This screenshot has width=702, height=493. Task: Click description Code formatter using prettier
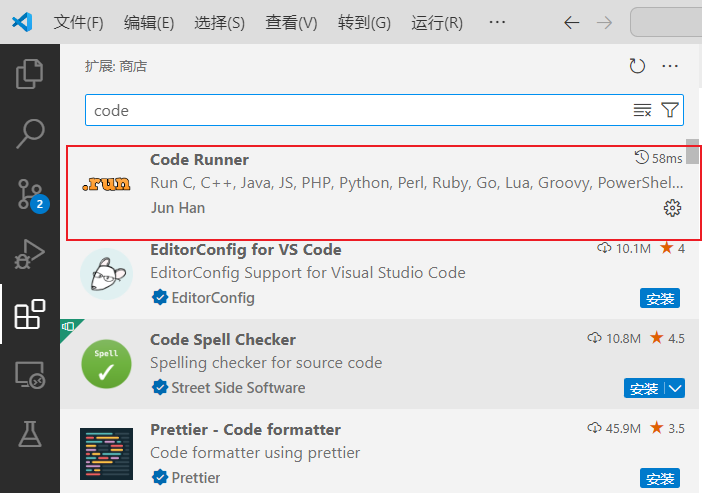click(255, 453)
